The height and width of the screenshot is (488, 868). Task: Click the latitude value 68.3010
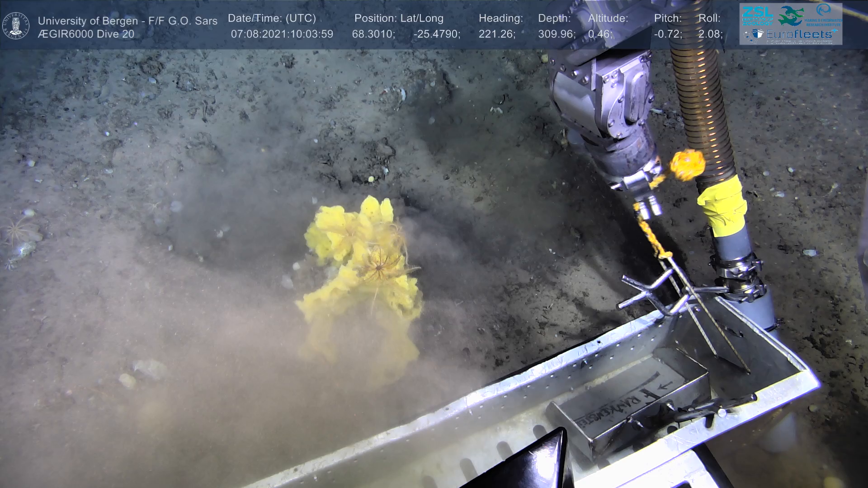click(373, 34)
